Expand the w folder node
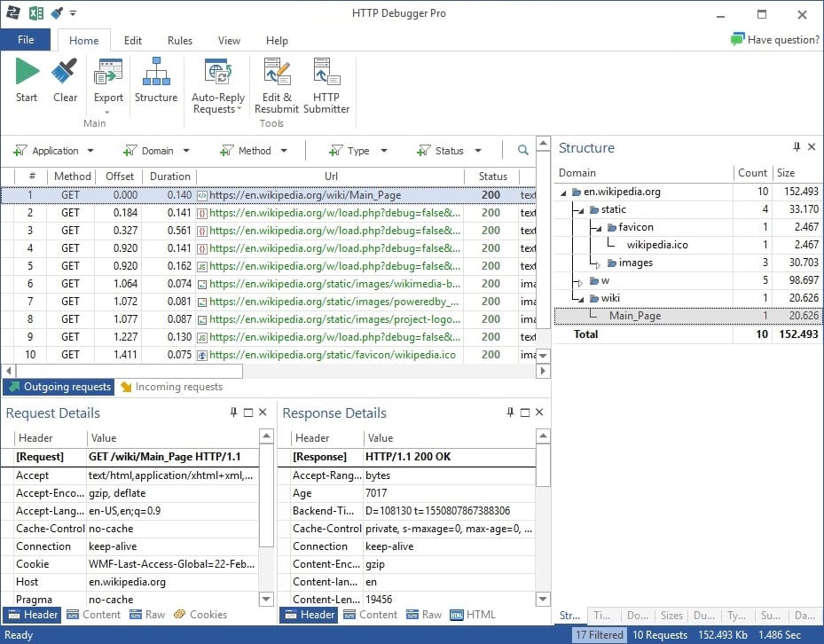 tap(580, 282)
